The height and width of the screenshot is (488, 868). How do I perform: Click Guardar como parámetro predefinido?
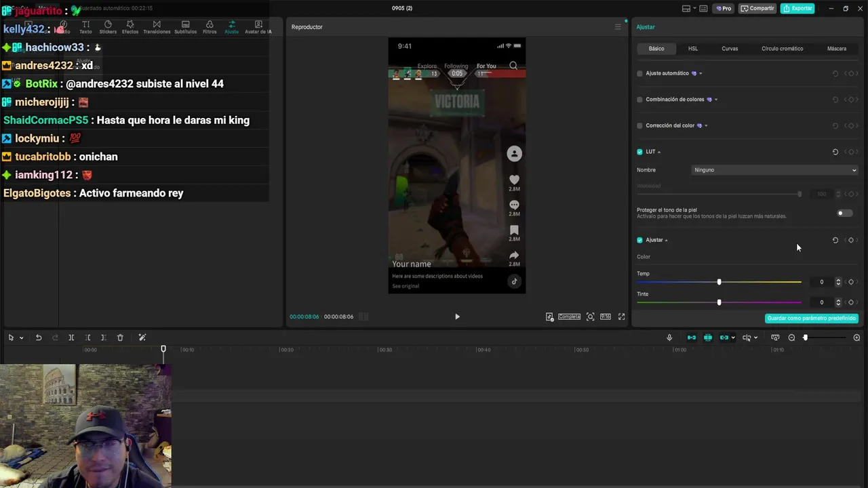click(x=812, y=318)
